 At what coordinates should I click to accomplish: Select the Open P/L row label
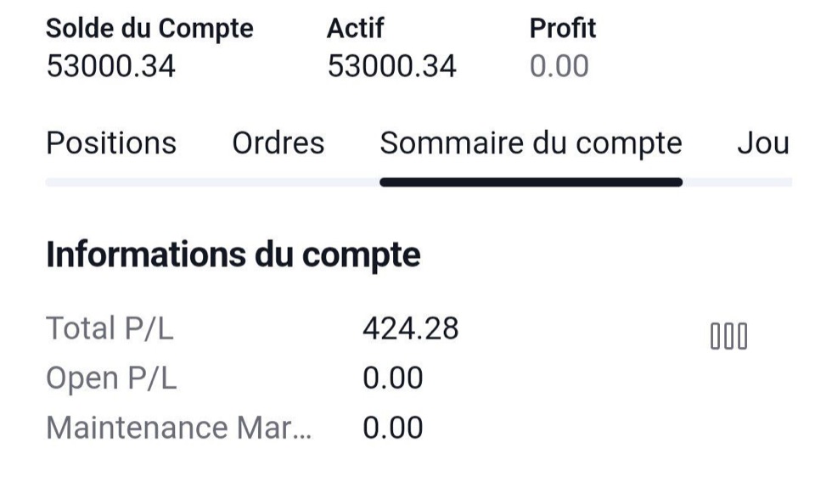pos(111,378)
